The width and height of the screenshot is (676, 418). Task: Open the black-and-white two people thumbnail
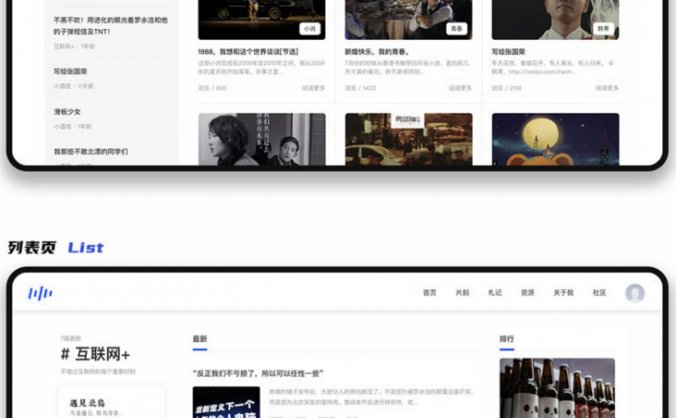click(x=262, y=139)
